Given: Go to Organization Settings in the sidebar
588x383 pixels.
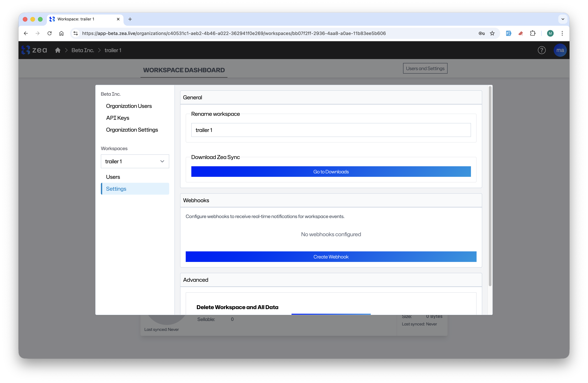Looking at the screenshot, I should tap(132, 130).
